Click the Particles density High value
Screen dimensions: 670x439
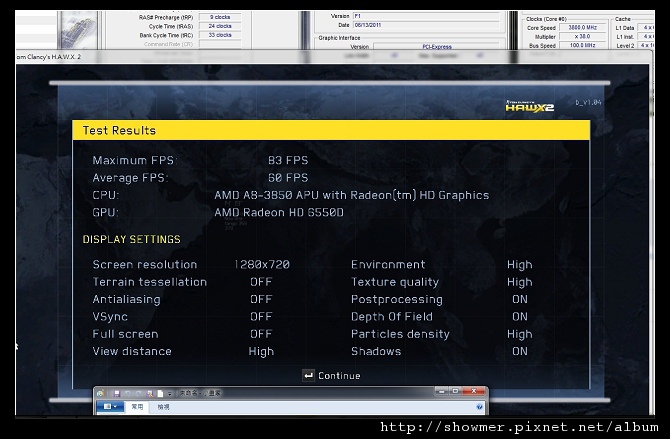pyautogui.click(x=520, y=334)
